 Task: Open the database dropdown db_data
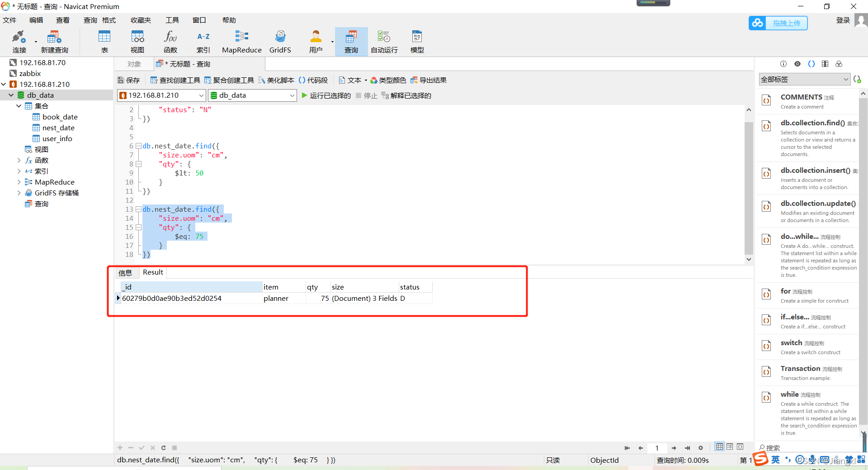[x=252, y=95]
